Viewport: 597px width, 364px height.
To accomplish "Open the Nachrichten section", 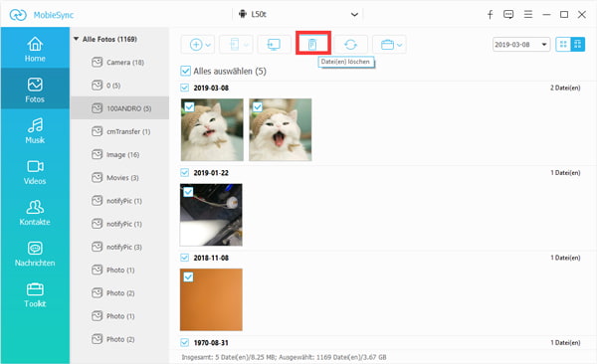I will pyautogui.click(x=35, y=254).
